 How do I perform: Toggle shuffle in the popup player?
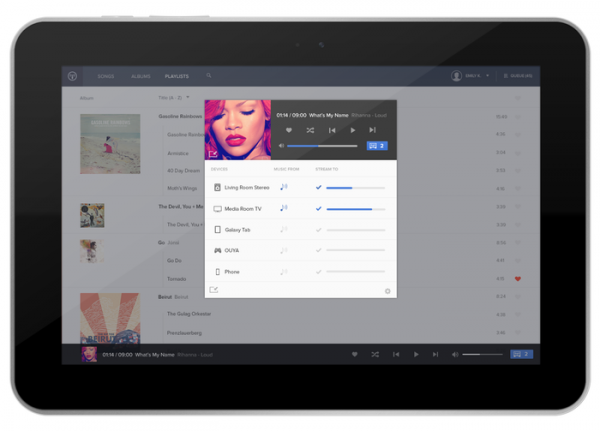pyautogui.click(x=310, y=130)
